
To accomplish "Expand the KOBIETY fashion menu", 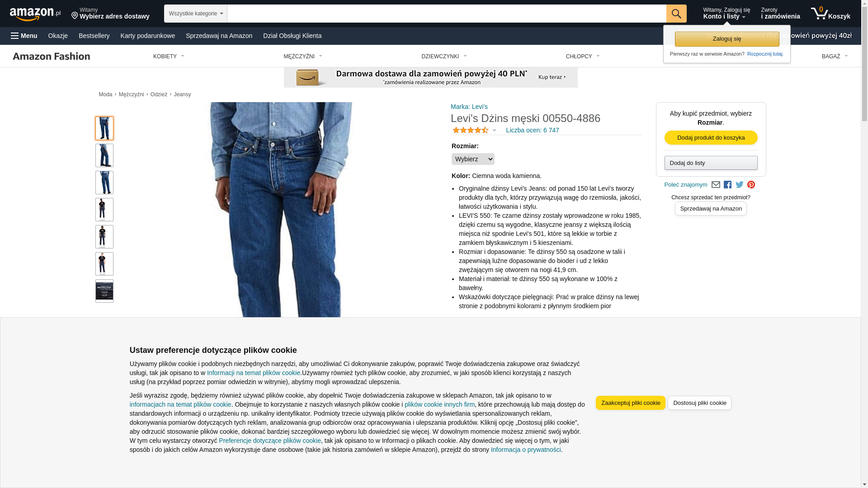I will (x=169, y=56).
